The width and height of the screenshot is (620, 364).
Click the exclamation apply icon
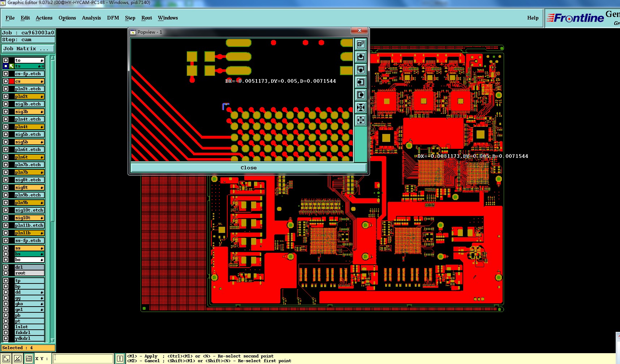click(120, 359)
